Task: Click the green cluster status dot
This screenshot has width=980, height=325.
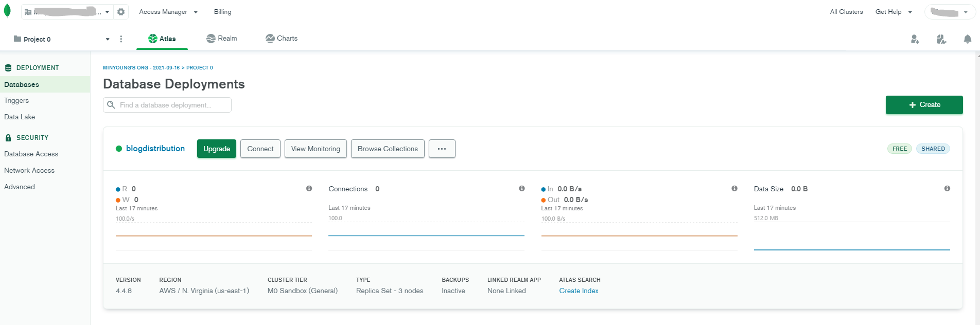Action: [x=119, y=149]
